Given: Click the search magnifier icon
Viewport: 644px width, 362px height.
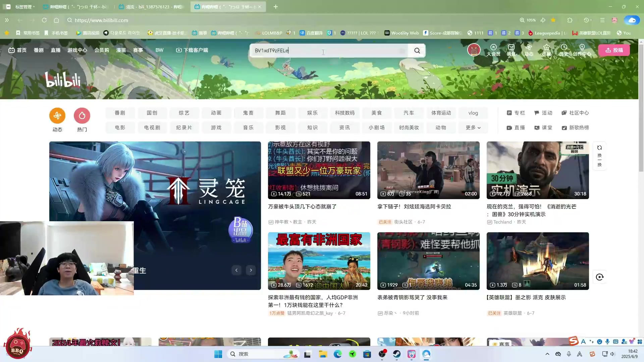Looking at the screenshot, I should (x=417, y=51).
